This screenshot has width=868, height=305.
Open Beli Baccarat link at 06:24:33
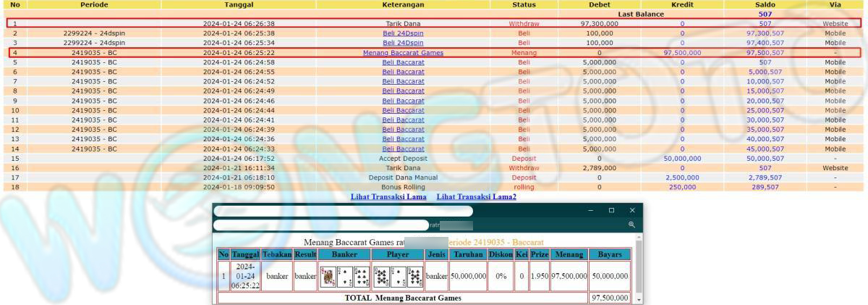point(403,149)
